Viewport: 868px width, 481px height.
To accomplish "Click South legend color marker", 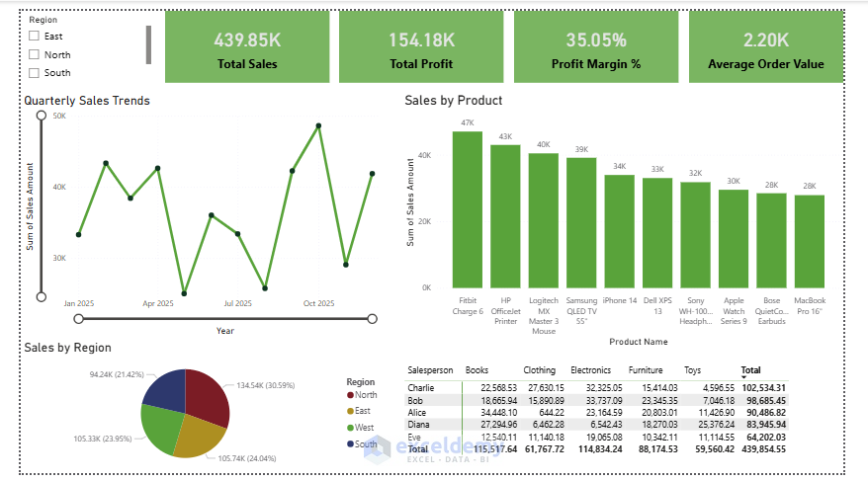I will click(x=350, y=443).
